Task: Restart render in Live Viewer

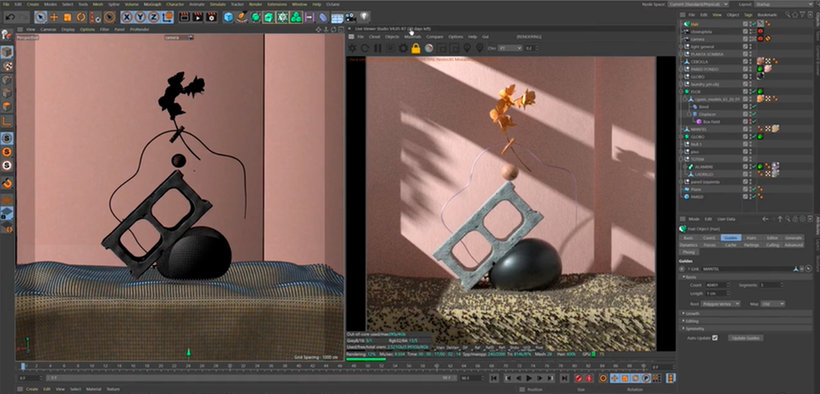Action: coord(365,49)
